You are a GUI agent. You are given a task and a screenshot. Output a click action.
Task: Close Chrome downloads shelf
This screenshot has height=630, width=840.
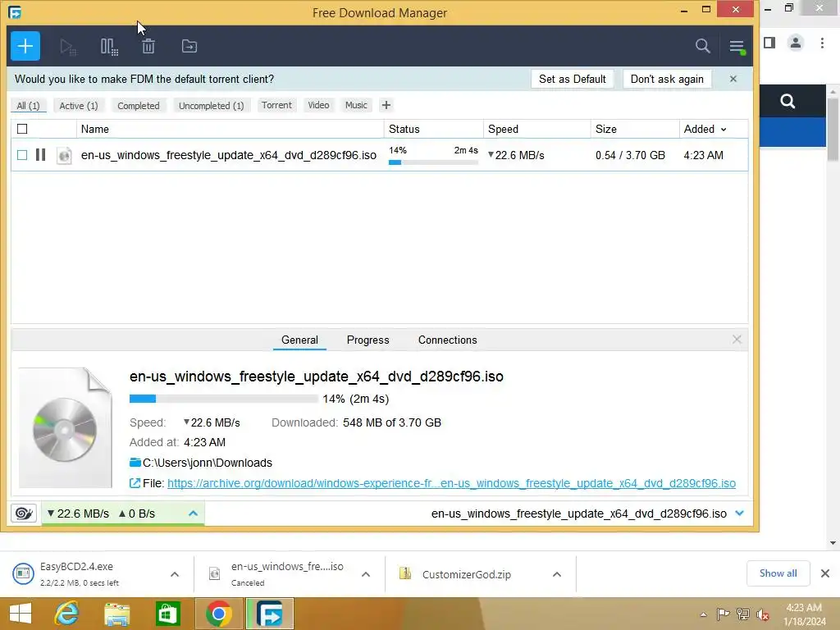pos(825,573)
